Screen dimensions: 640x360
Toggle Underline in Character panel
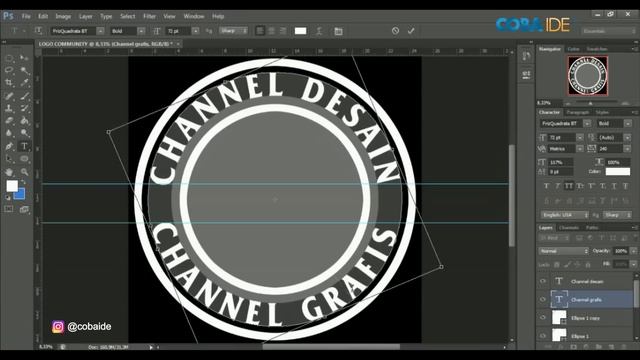(614, 186)
